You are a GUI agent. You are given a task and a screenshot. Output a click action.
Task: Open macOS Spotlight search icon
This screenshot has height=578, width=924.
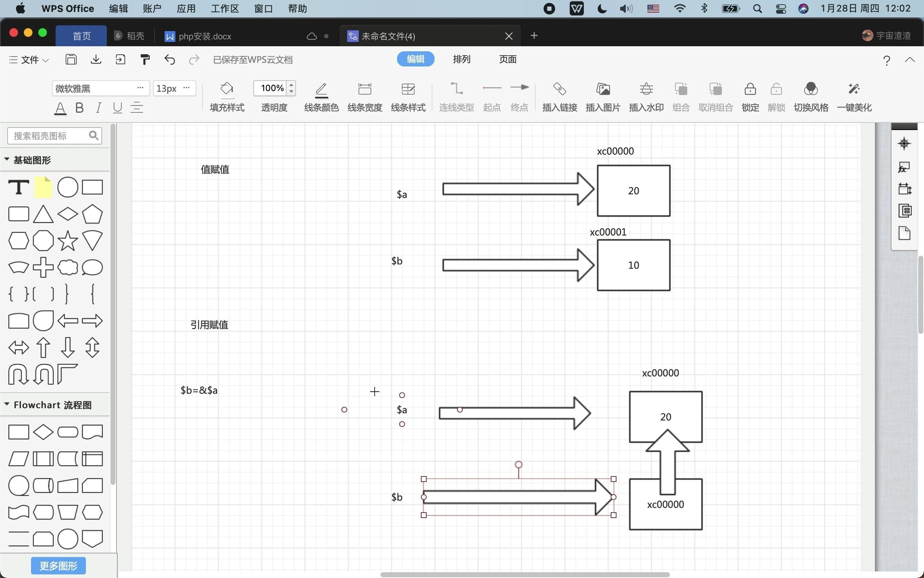[x=758, y=8]
